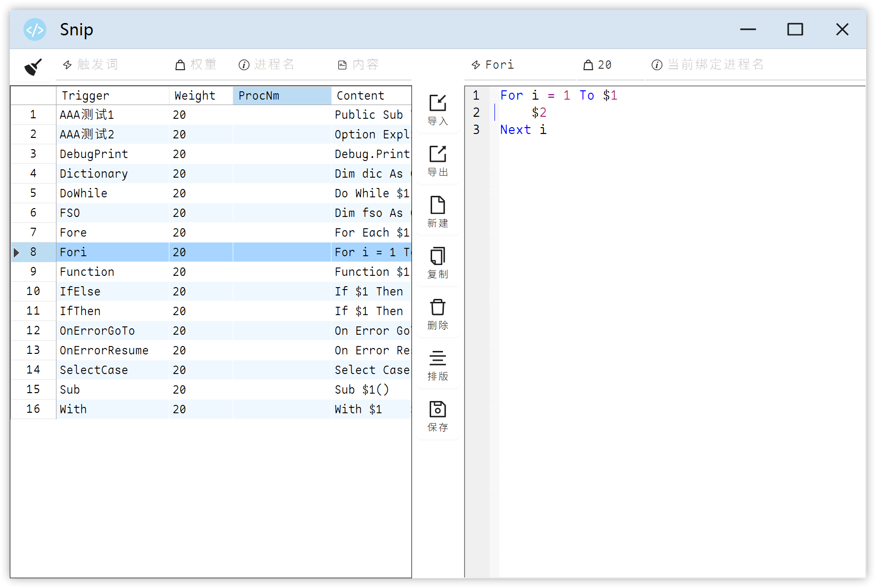
Task: Create a new snippet with 新建
Action: pos(438,212)
